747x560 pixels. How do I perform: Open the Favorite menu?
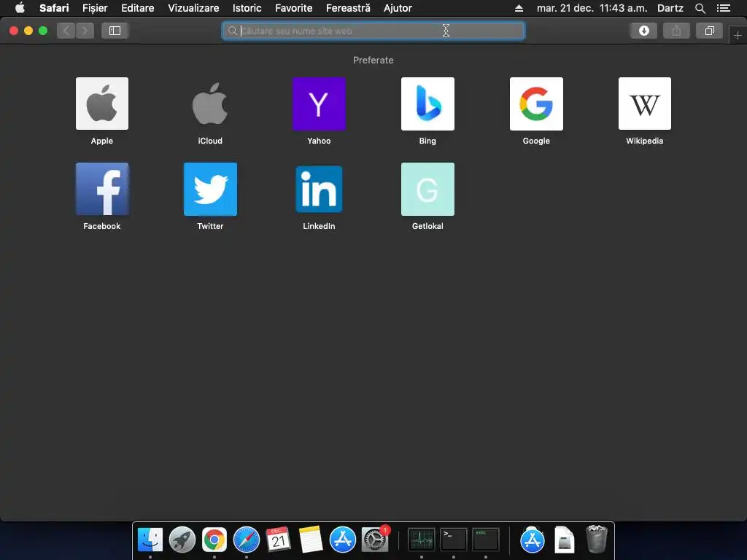pos(293,8)
